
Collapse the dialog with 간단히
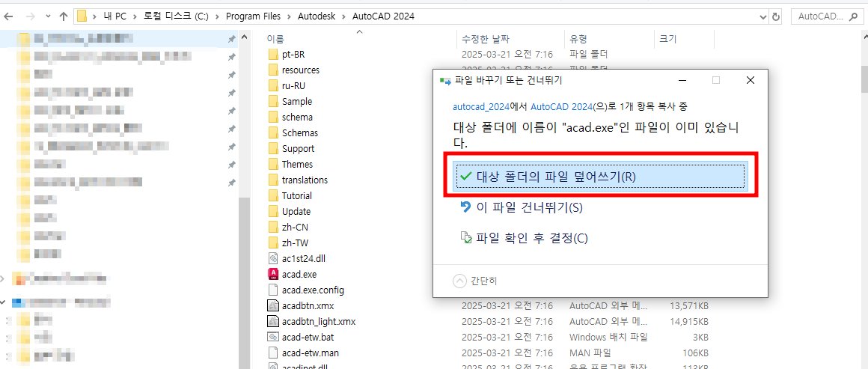click(x=475, y=281)
